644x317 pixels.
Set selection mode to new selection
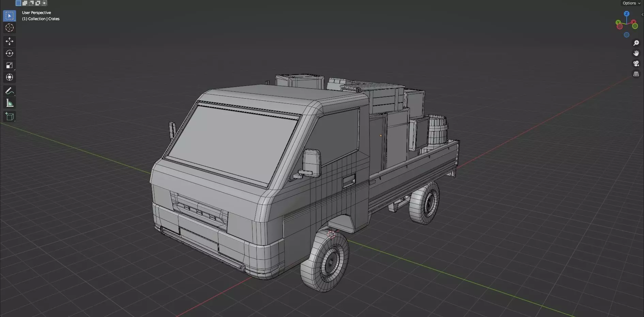(18, 3)
